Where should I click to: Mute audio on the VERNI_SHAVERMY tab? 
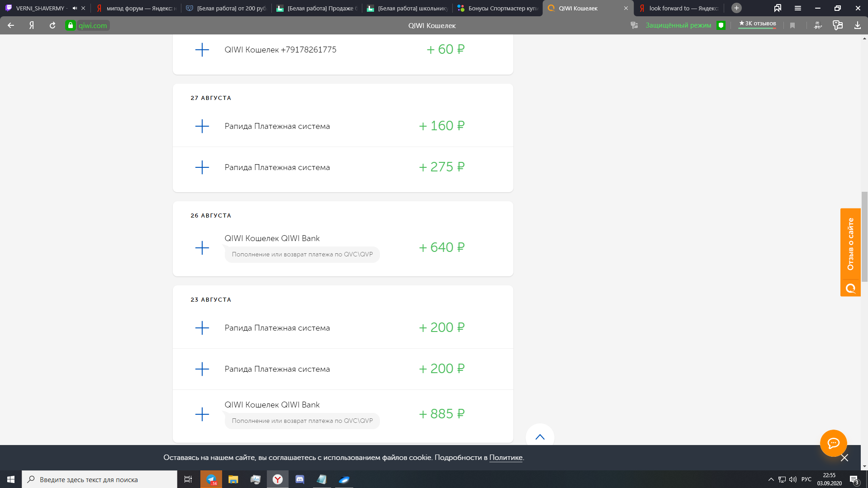coord(75,8)
